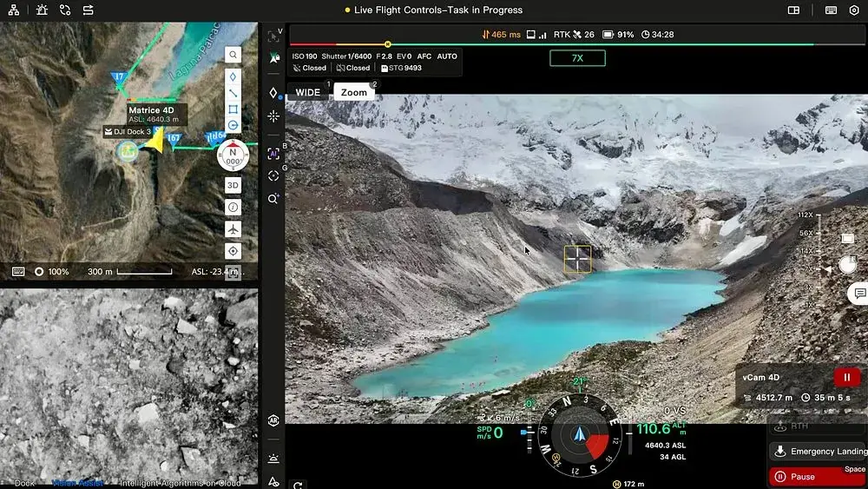This screenshot has width=868, height=489.
Task: Open settings hexagon icon at top right
Action: coord(854,10)
